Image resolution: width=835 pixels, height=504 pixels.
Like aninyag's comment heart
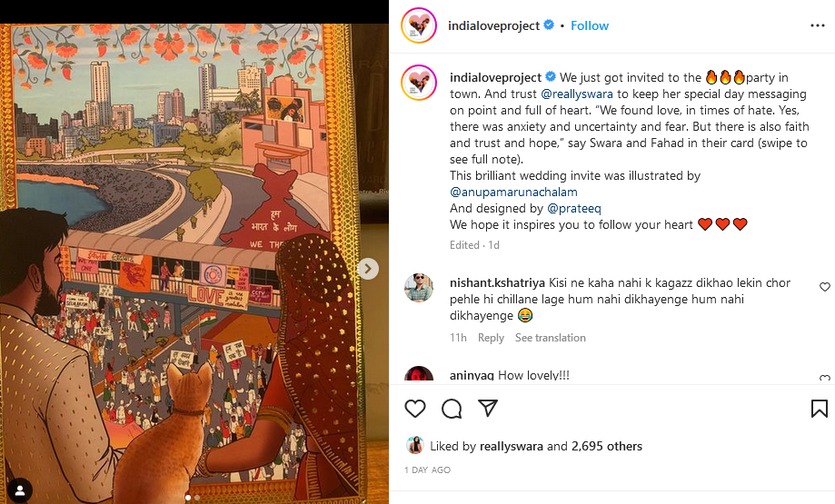(825, 378)
